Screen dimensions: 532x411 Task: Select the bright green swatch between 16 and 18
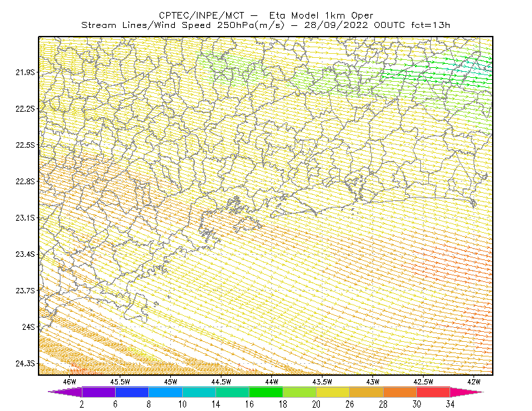pos(265,392)
